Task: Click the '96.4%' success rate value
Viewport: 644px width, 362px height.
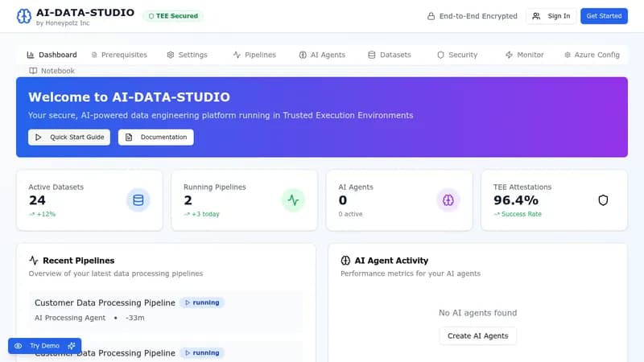Action: coord(516,200)
